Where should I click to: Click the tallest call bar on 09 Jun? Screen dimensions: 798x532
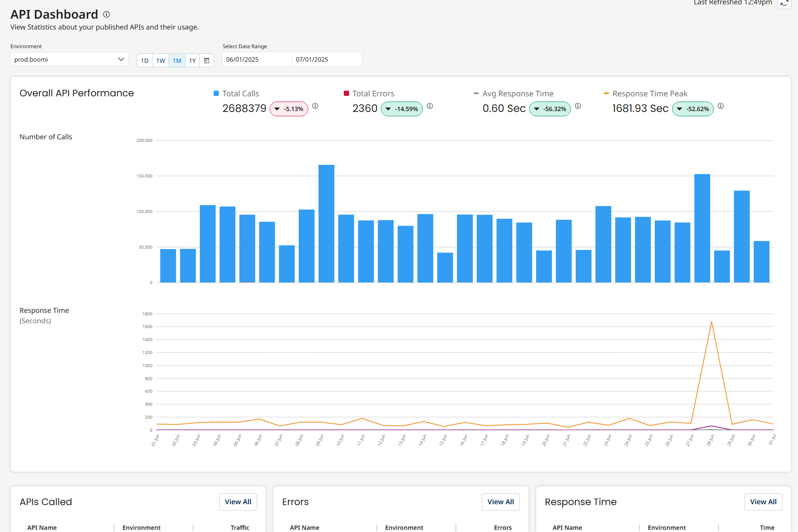(326, 223)
